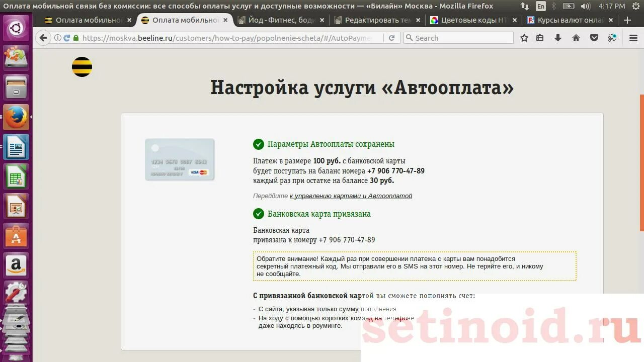Screen dimensions: 644x362
Task: Launch LibreOffice Calc from dock
Action: (x=16, y=176)
